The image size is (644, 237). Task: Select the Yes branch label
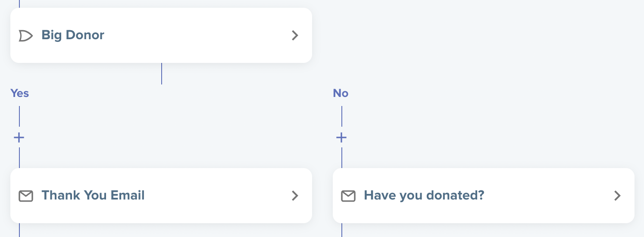[x=20, y=93]
